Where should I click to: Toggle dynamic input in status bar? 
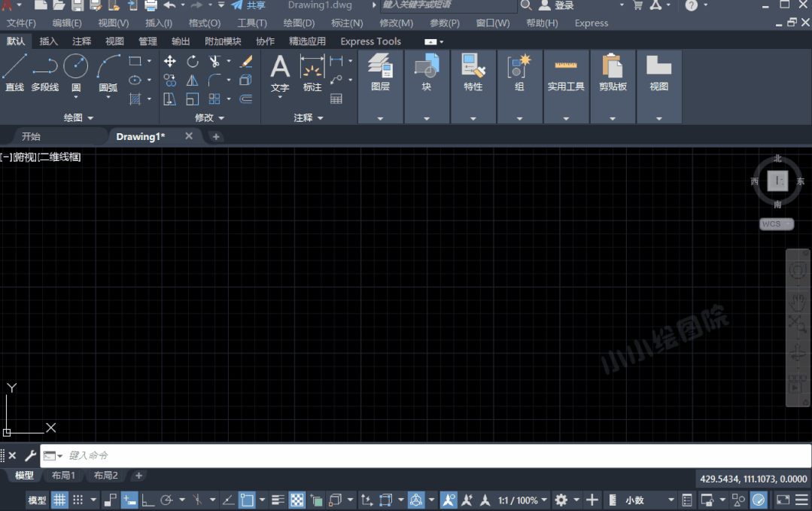click(x=129, y=500)
